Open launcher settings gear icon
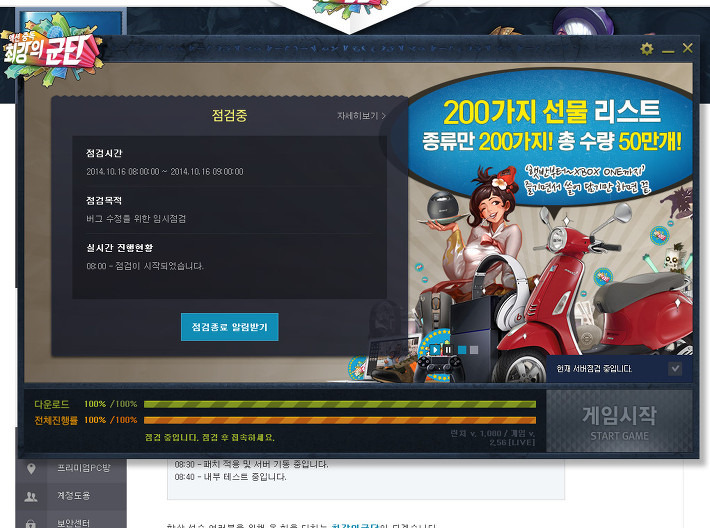The image size is (710, 528). click(x=647, y=48)
